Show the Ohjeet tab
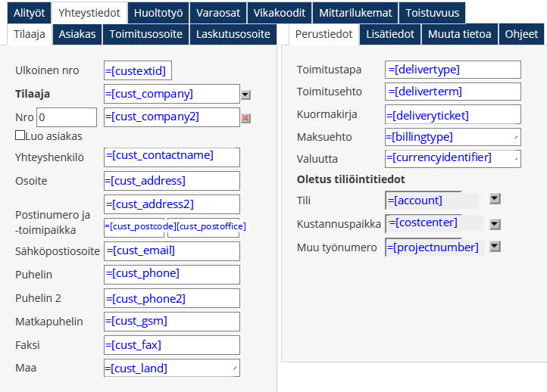This screenshot has height=392, width=547. point(521,34)
